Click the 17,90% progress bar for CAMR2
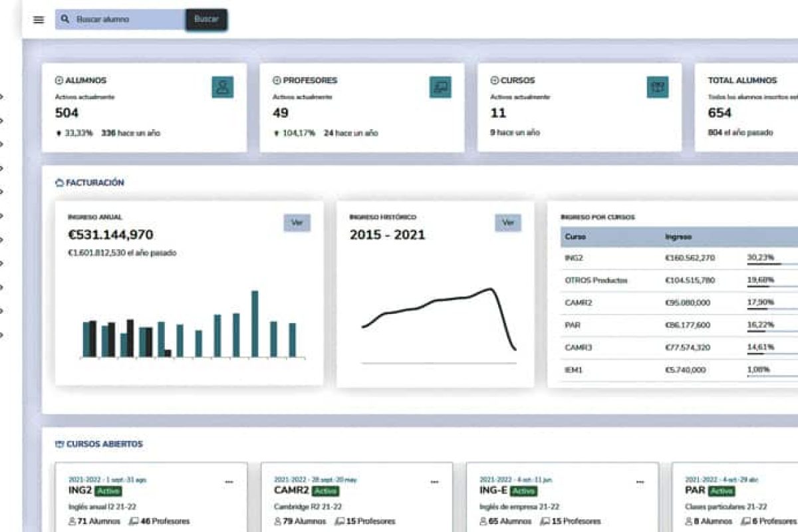This screenshot has height=532, width=798. click(x=772, y=309)
